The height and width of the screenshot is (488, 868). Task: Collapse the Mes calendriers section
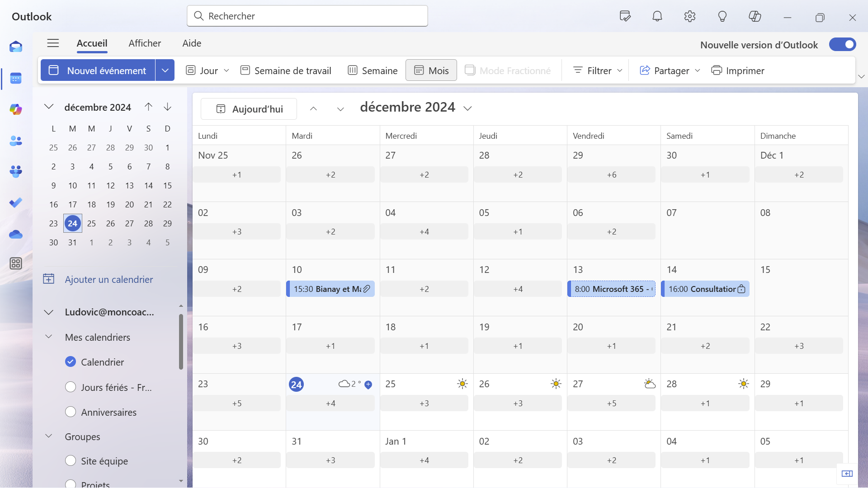pos(49,337)
